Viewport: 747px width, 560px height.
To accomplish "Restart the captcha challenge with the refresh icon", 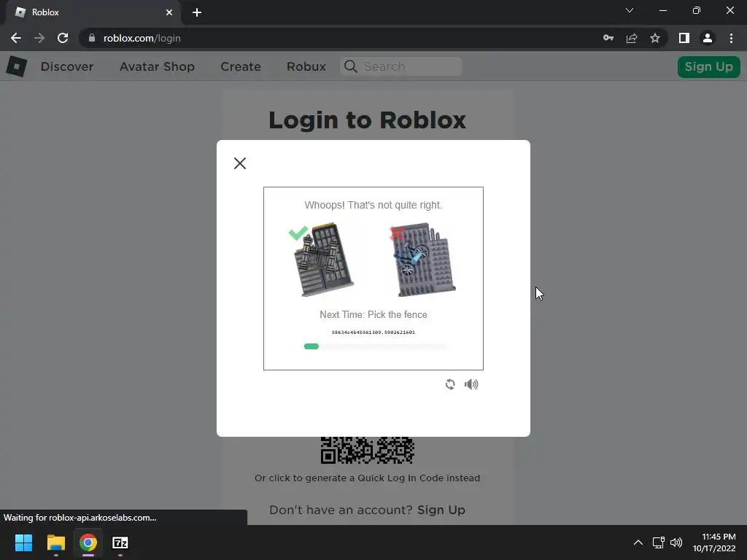I will (x=450, y=384).
